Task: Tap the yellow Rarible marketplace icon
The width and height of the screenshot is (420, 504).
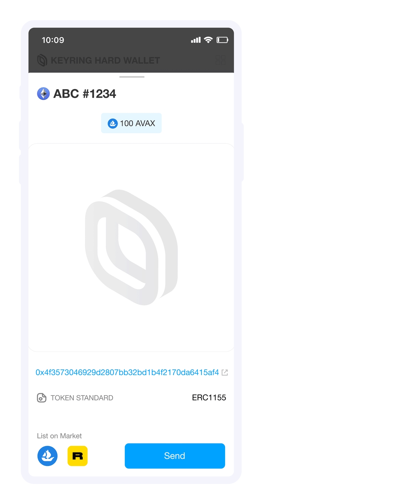Action: pos(77,456)
